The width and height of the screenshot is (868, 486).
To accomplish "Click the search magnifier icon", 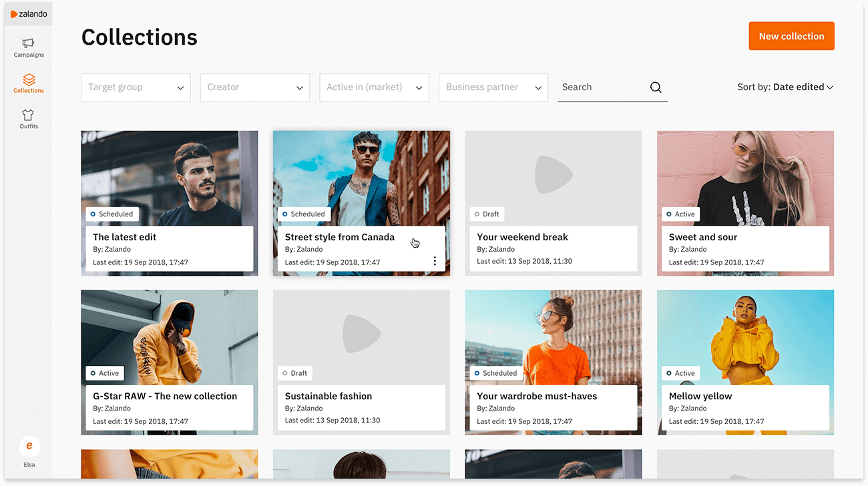I will click(655, 87).
